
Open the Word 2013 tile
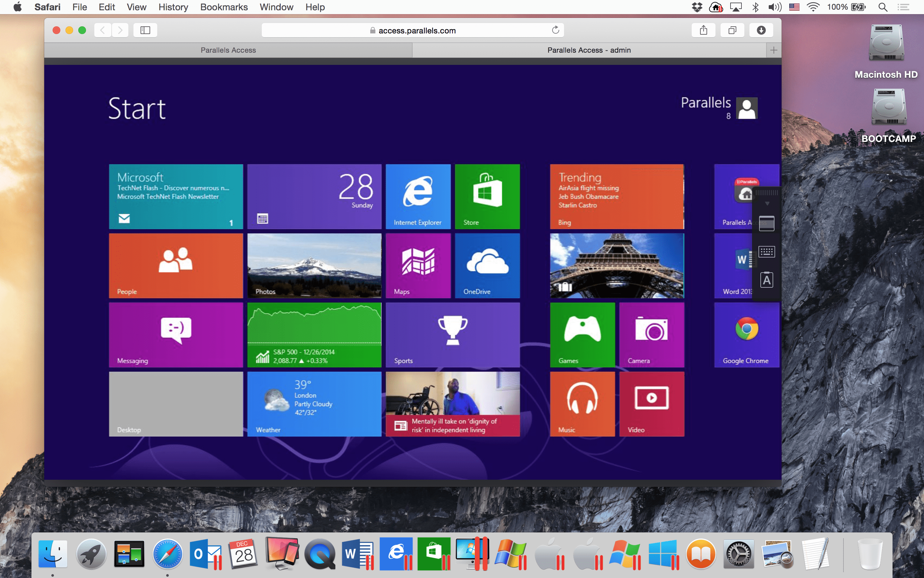(x=733, y=266)
